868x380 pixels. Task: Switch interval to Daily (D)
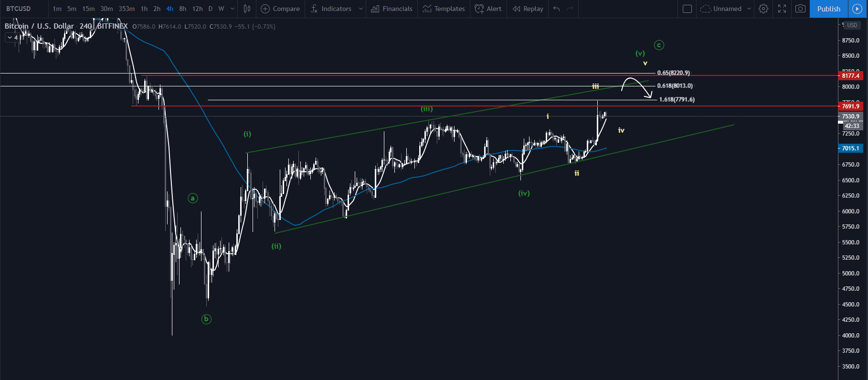click(210, 9)
